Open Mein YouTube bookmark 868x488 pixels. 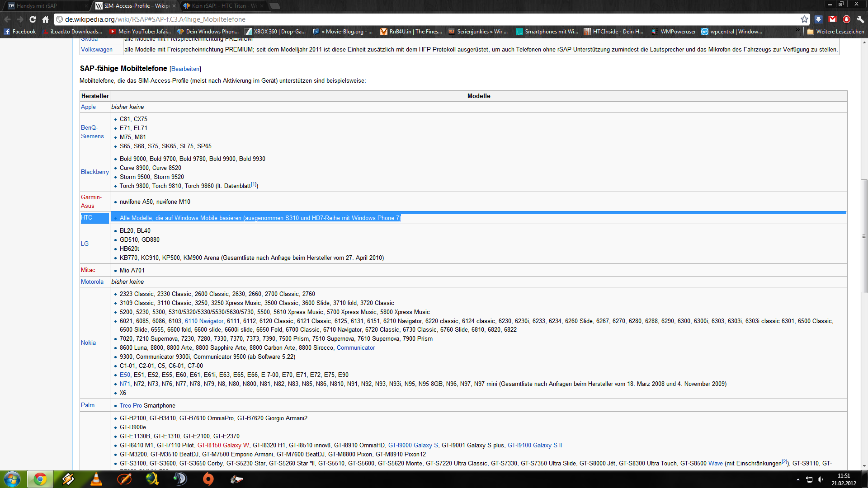pyautogui.click(x=140, y=32)
